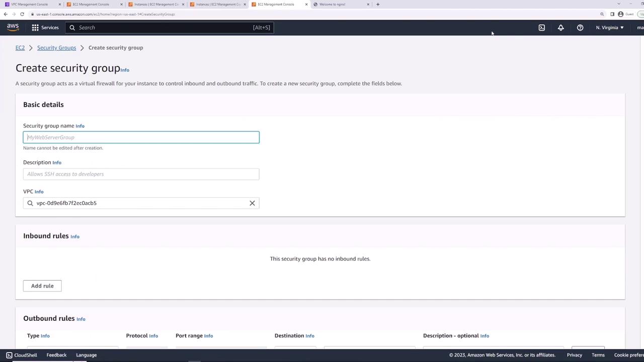Viewport: 644px width, 362px height.
Task: Expand the N. Virginia region dropdown
Action: (x=610, y=28)
